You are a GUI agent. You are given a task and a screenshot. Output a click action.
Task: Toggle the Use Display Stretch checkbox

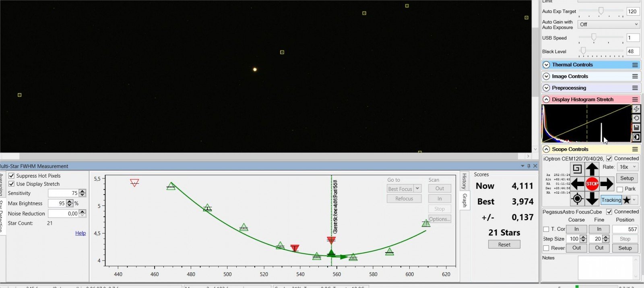pyautogui.click(x=12, y=184)
